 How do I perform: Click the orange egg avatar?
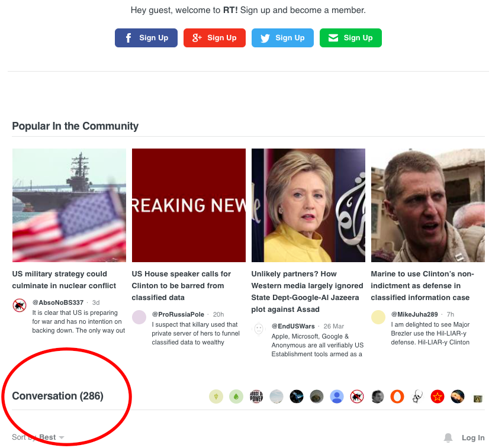pyautogui.click(x=397, y=397)
